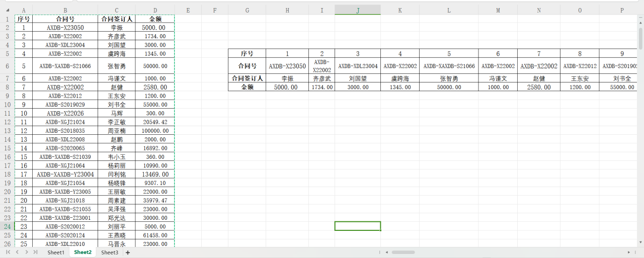Image resolution: width=644 pixels, height=258 pixels.
Task: Select the Sheet2 tab
Action: point(83,252)
